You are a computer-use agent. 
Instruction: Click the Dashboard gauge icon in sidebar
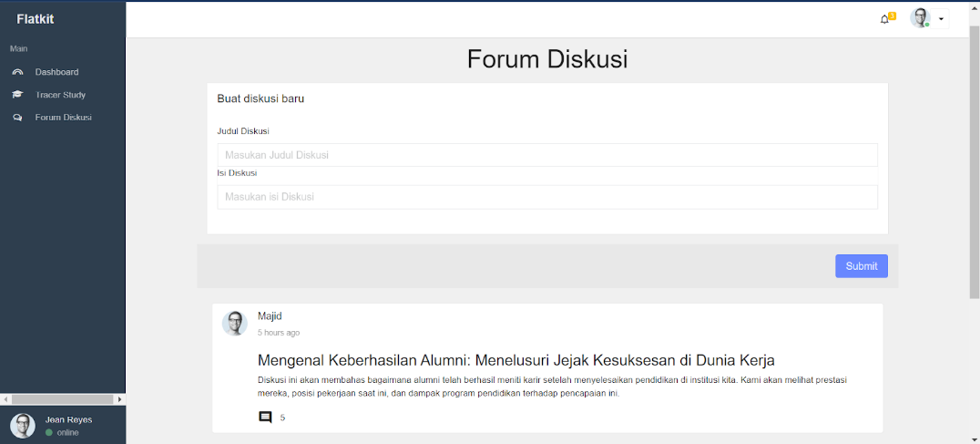click(x=17, y=72)
